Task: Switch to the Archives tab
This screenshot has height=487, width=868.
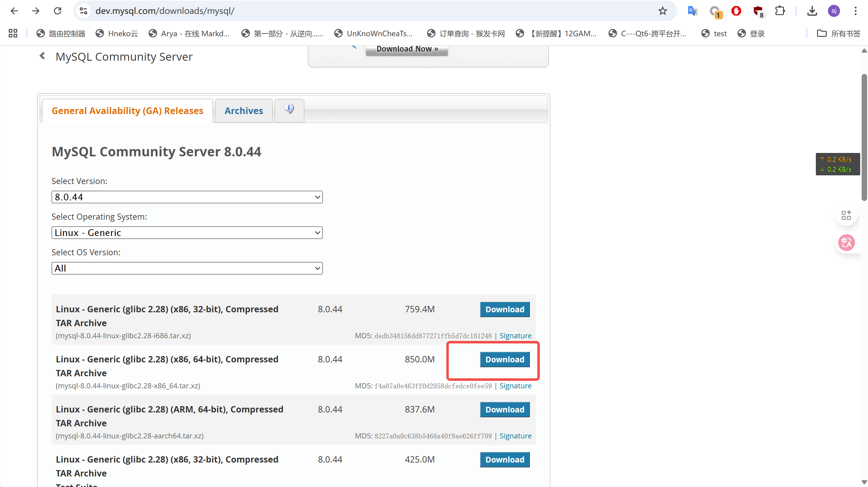Action: pos(244,111)
